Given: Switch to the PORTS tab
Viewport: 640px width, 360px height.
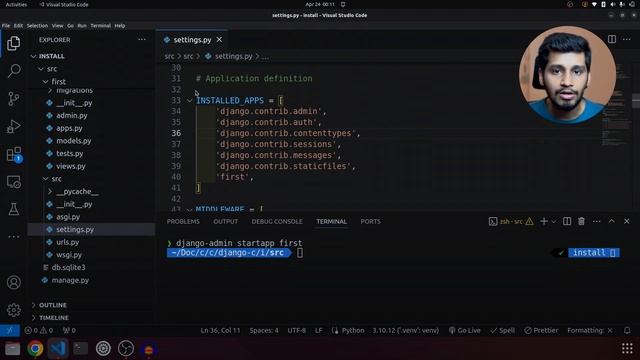Looking at the screenshot, I should (x=370, y=221).
